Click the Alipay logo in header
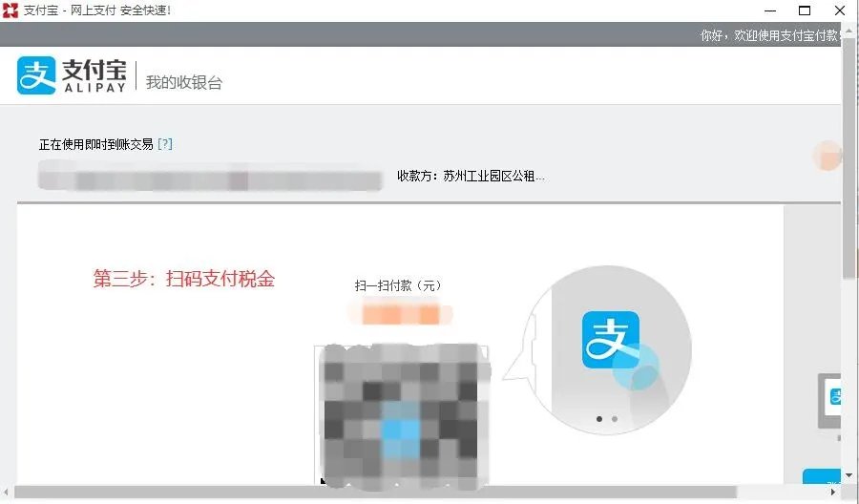The image size is (859, 504). (72, 75)
